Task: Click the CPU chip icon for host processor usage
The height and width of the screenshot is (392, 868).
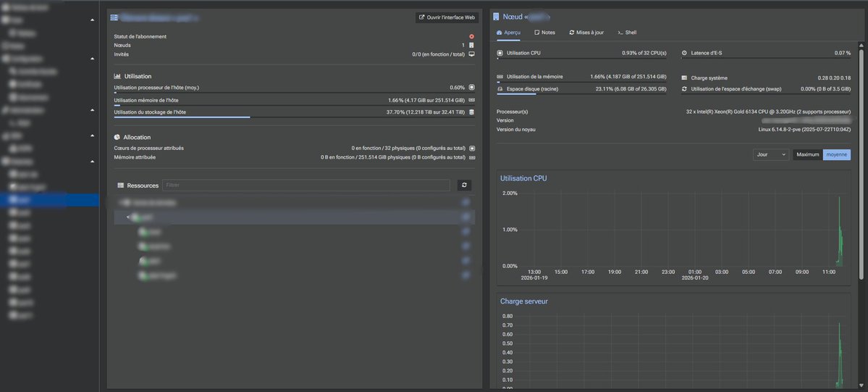Action: pyautogui.click(x=471, y=88)
